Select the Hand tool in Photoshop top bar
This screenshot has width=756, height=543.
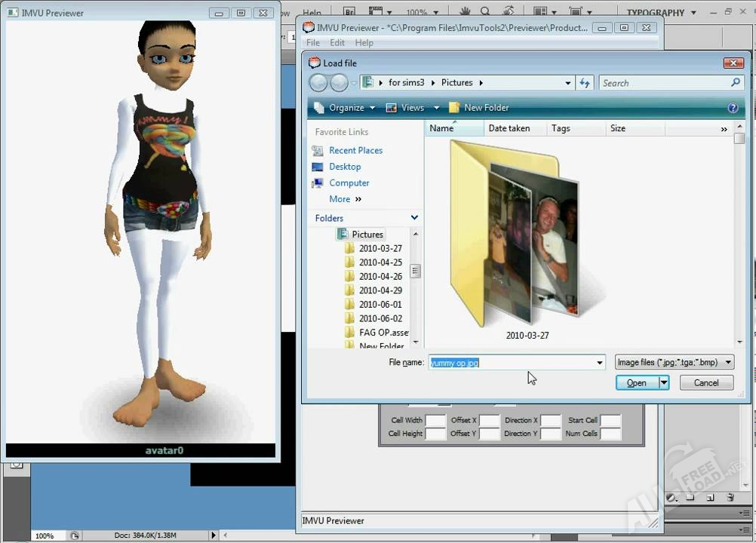(466, 12)
